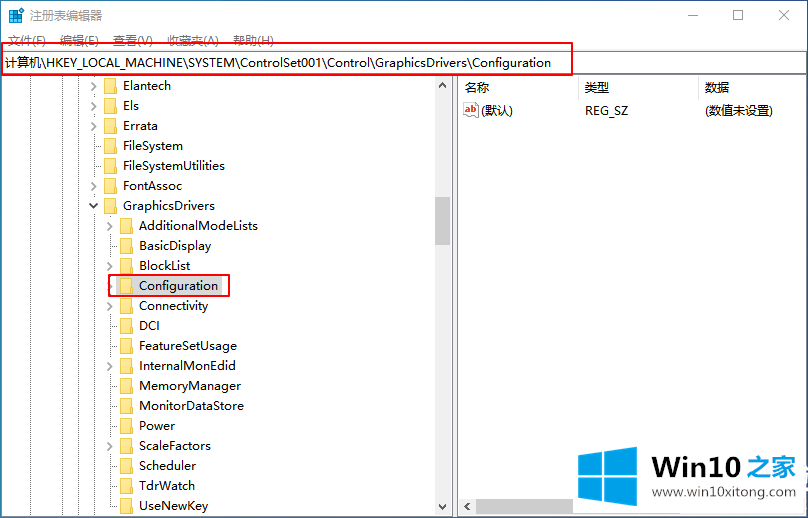Click value pane scroll left arrow
808x518 pixels.
467,507
